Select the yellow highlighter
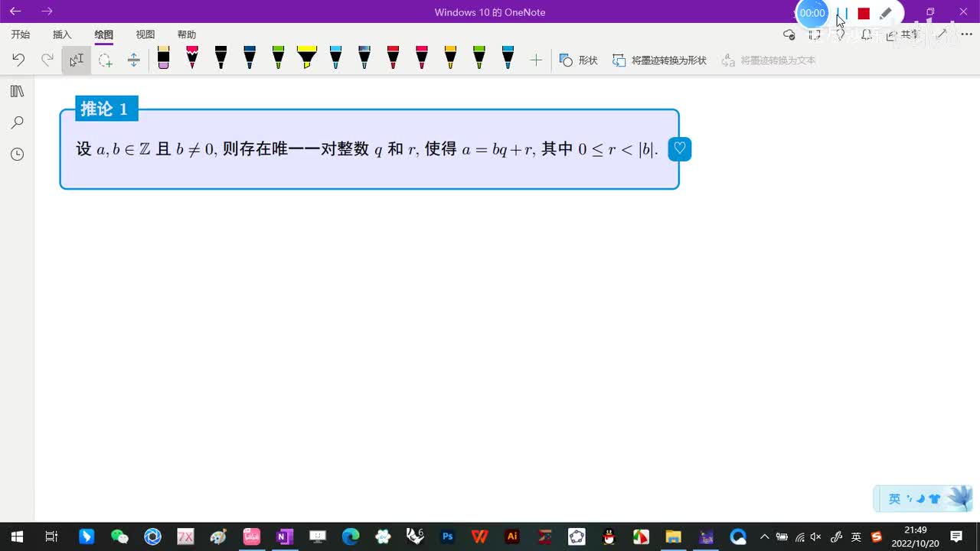Image resolution: width=980 pixels, height=551 pixels. point(307,58)
